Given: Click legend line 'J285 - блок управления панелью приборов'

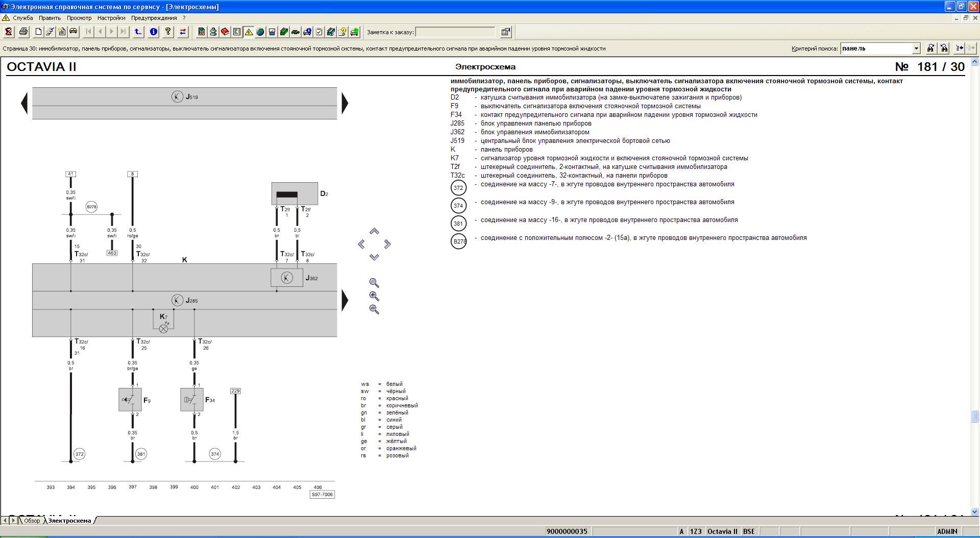Looking at the screenshot, I should 521,124.
